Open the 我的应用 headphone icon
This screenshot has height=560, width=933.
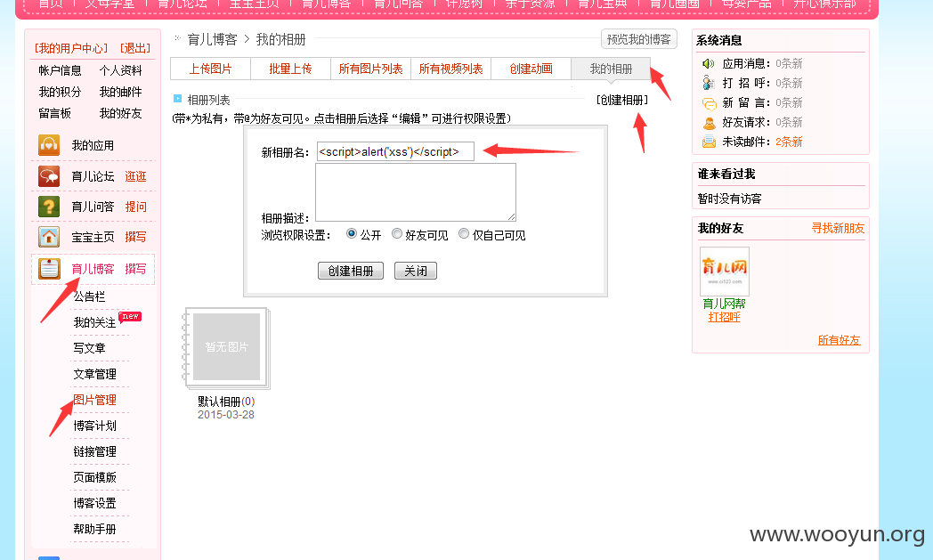[49, 145]
